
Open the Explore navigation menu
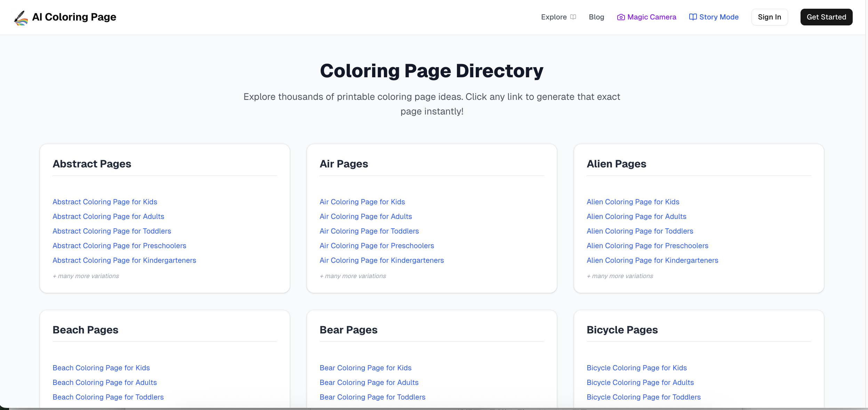coord(554,17)
